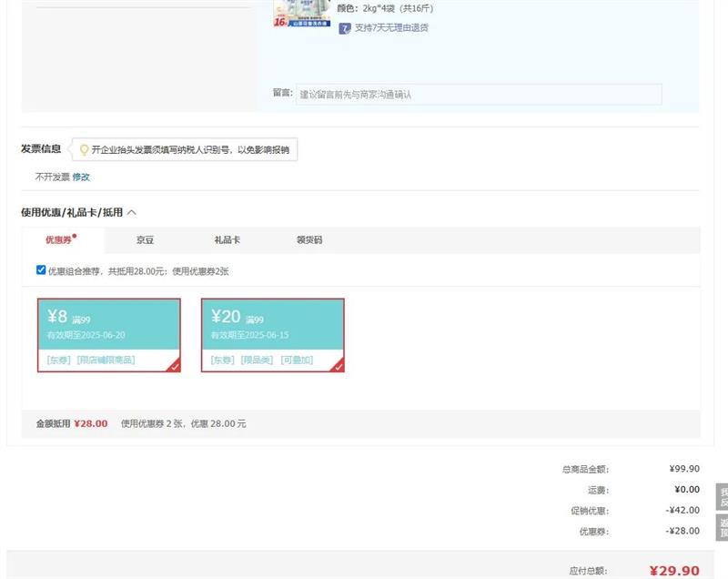The image size is (728, 579).
Task: Select the 优惠券 tab
Action: tap(58, 240)
